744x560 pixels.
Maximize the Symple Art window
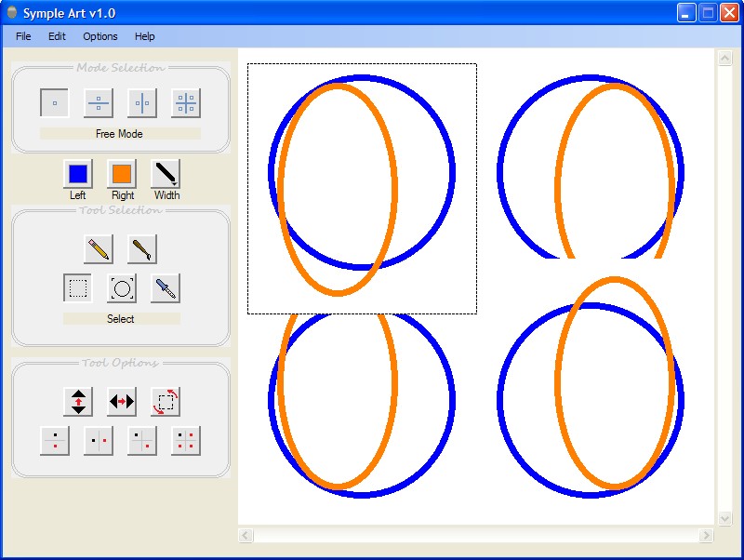coord(708,13)
